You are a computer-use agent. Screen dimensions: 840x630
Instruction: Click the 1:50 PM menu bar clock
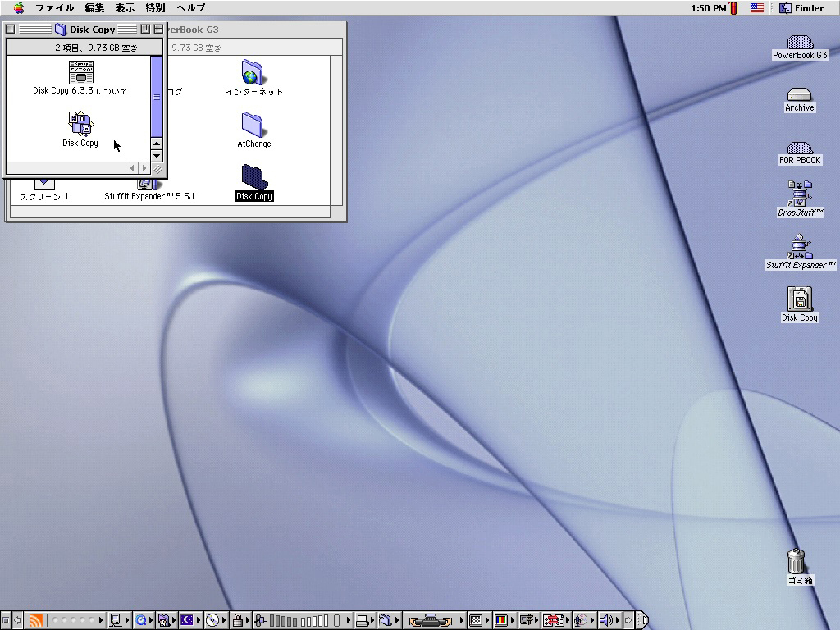tap(709, 8)
